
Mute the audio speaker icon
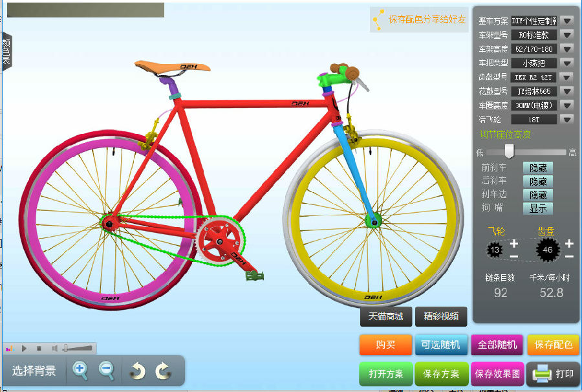(54, 348)
